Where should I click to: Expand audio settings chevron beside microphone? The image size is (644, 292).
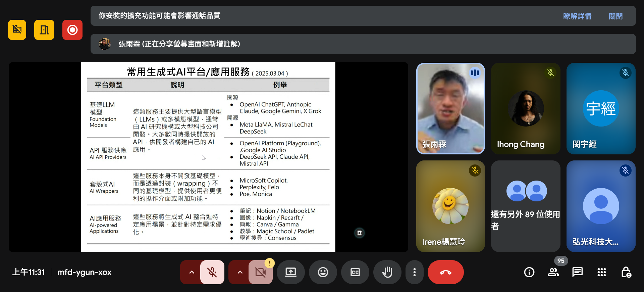[x=192, y=272]
